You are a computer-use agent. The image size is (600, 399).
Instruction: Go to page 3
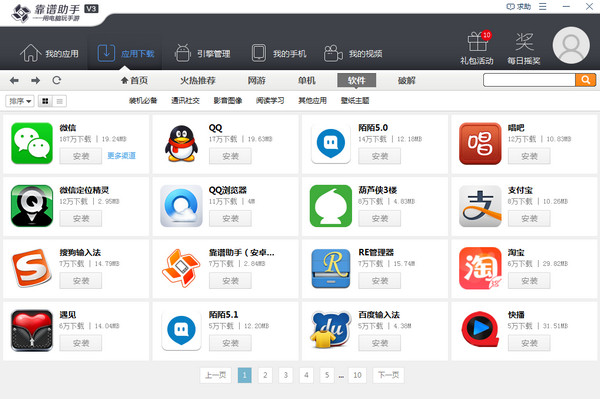pos(285,375)
